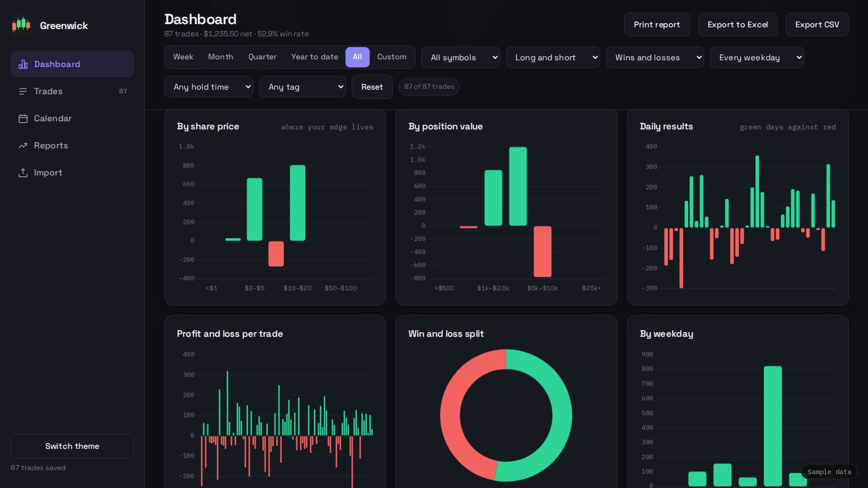Open the Trades page from sidebar
Screen dimensions: 868x488
72,91
